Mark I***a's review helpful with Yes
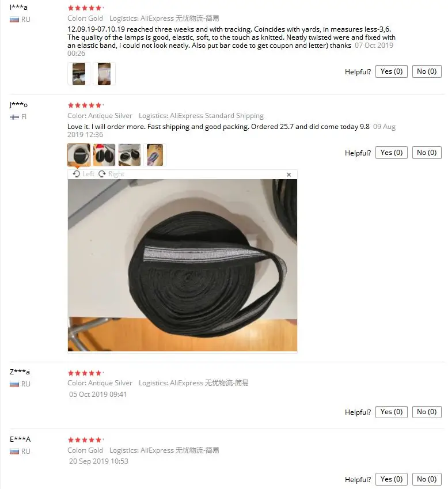This screenshot has width=448, height=489. point(391,71)
